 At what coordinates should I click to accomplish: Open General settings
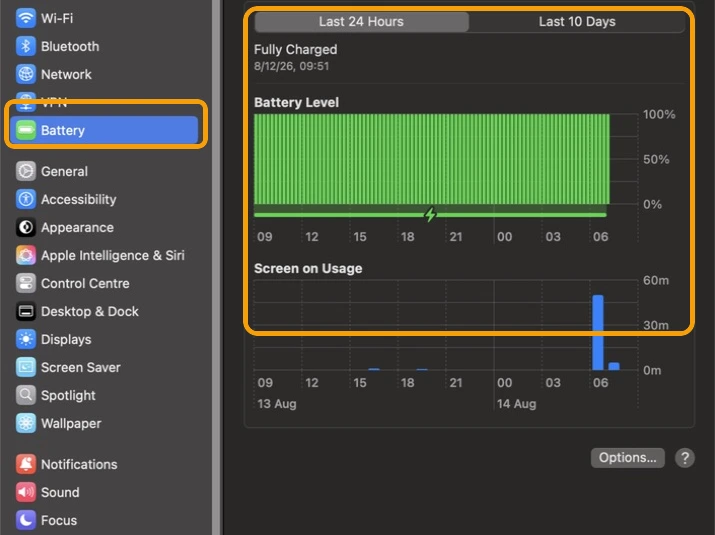104,171
